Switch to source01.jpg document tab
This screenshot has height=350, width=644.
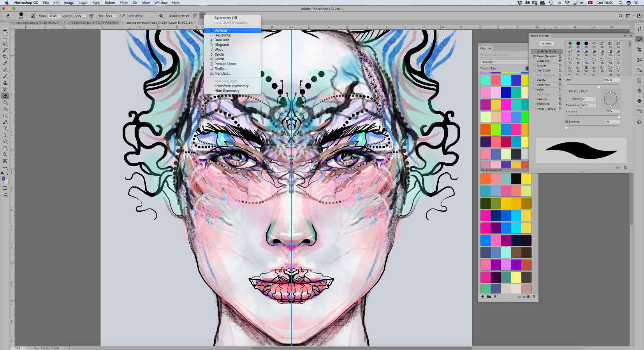pyautogui.click(x=38, y=23)
